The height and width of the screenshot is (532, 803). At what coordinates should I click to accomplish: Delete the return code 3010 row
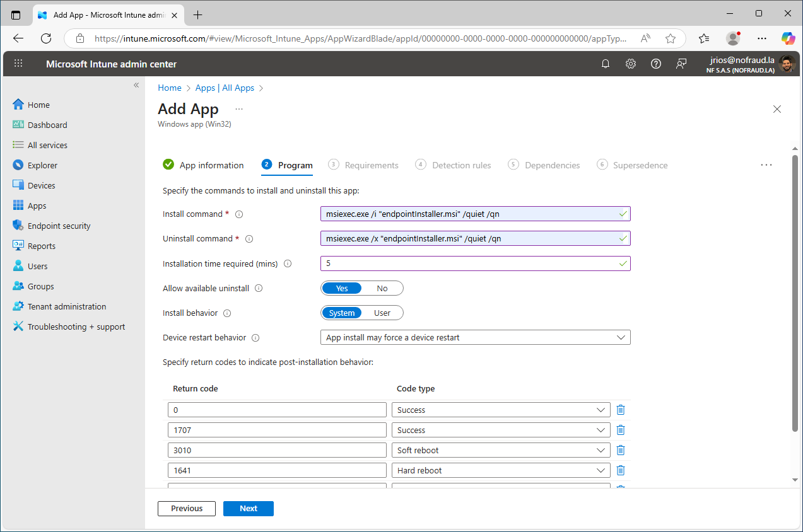621,450
